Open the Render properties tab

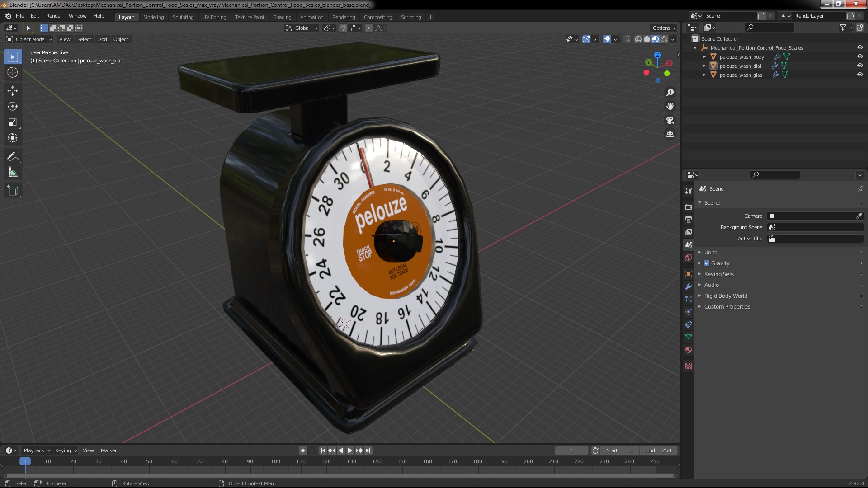689,206
